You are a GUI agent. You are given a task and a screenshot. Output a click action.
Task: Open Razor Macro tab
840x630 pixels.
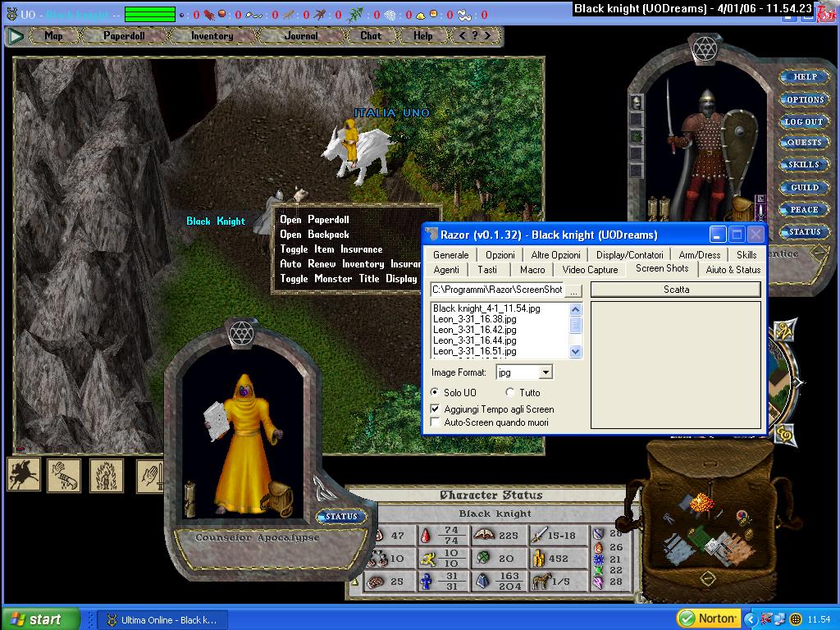click(532, 270)
